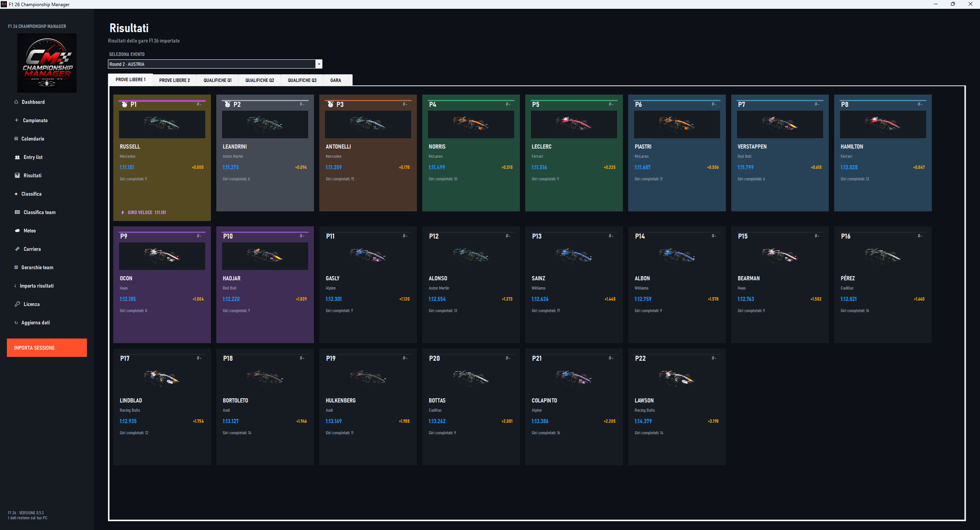Open the Gerarchie team menu item
The image size is (980, 530).
(37, 267)
